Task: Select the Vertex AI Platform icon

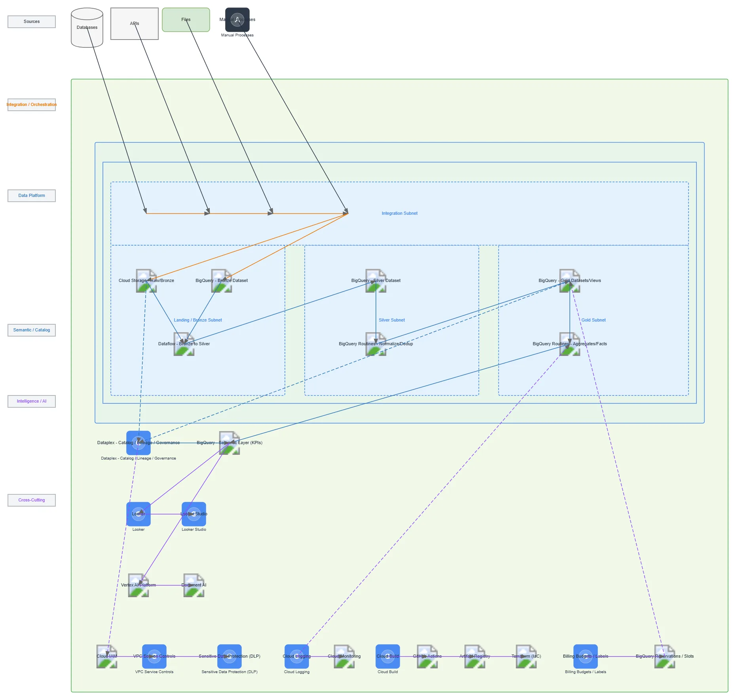Action: pos(138,585)
